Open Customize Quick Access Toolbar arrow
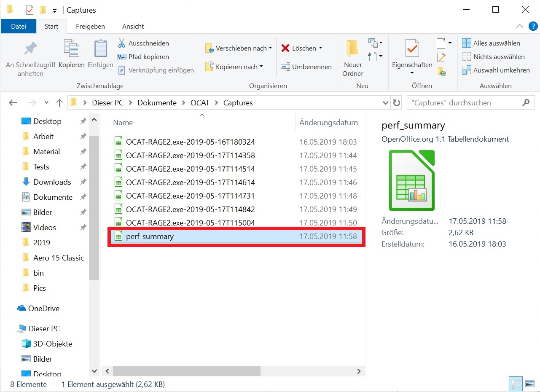Image resolution: width=540 pixels, height=392 pixels. click(55, 11)
